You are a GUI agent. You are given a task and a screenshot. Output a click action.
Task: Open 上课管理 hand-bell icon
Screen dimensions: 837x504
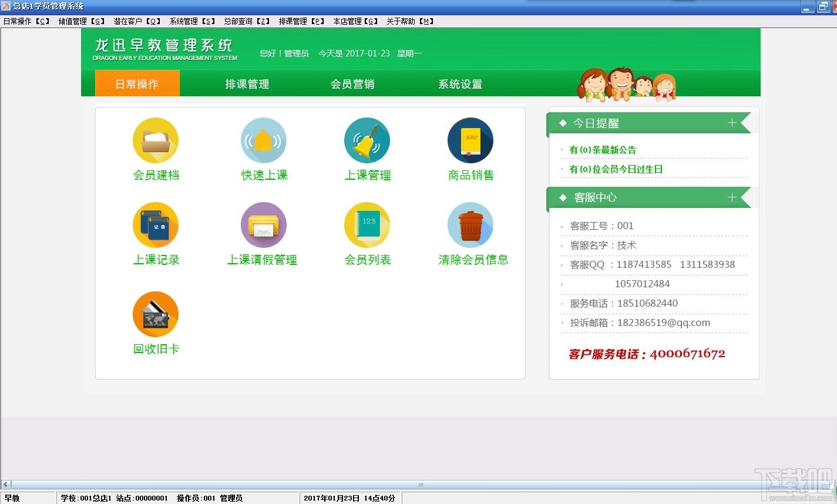(x=367, y=140)
